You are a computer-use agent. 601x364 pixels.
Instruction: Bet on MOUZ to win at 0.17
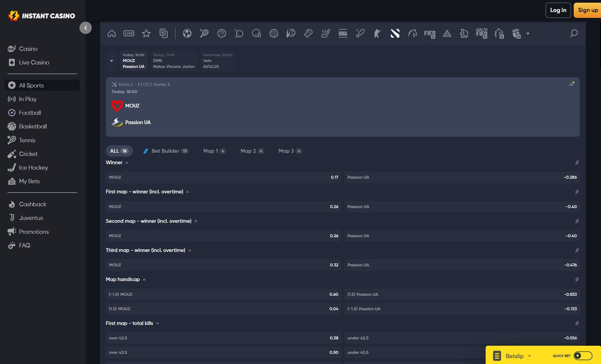point(223,177)
